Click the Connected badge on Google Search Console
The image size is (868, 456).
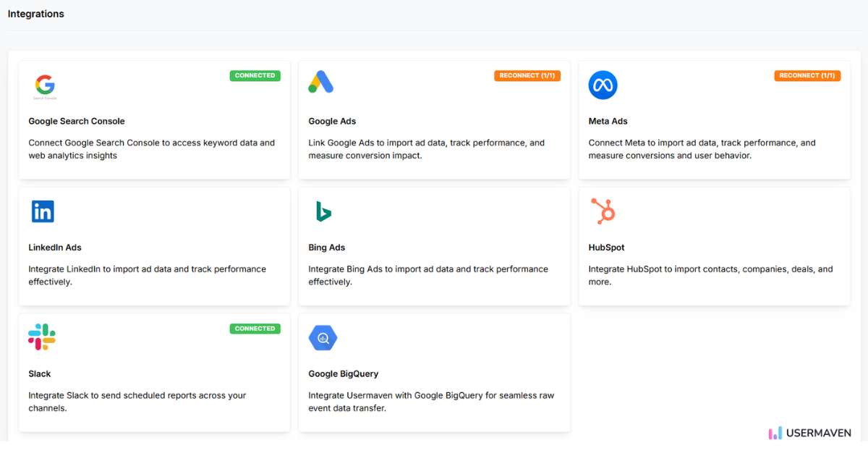[255, 75]
